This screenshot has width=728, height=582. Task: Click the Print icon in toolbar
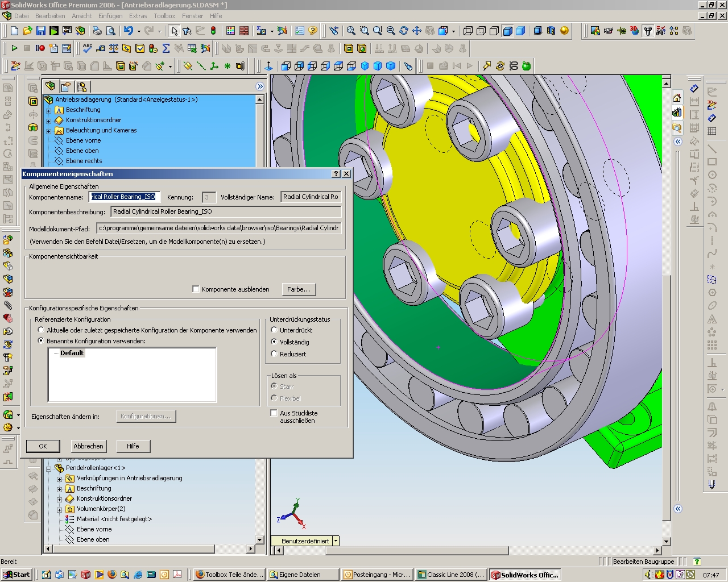point(97,31)
